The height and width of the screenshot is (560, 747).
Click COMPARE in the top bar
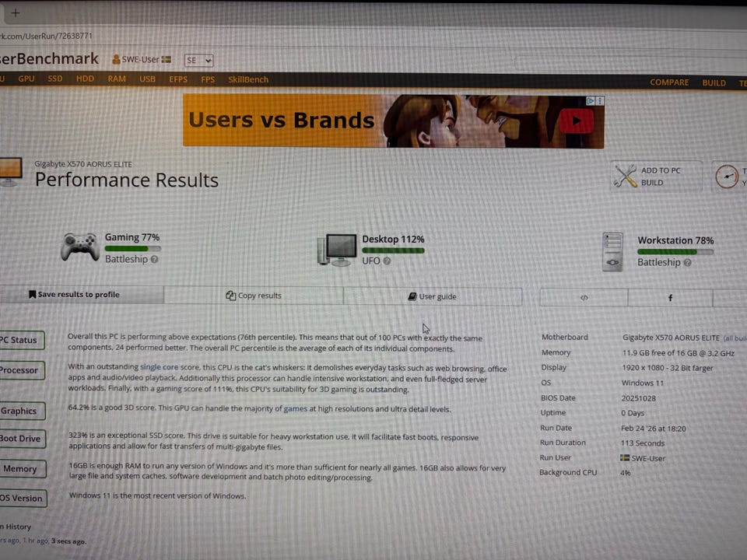(x=669, y=82)
